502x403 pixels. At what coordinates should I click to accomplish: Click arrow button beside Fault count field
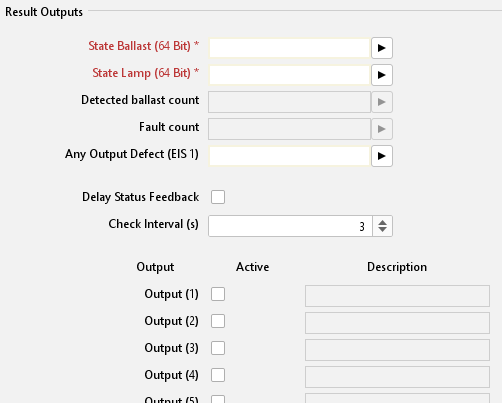[x=382, y=129]
